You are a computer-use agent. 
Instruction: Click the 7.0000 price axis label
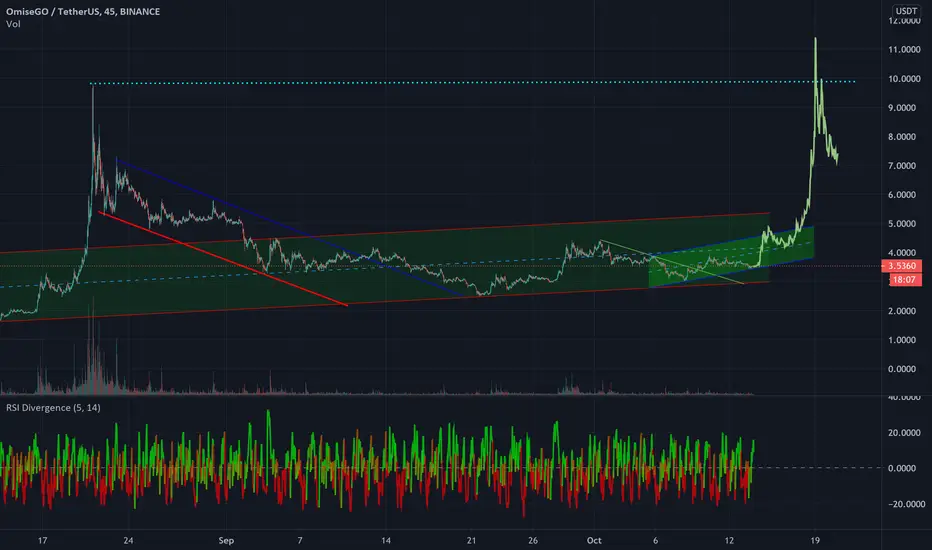(x=902, y=165)
